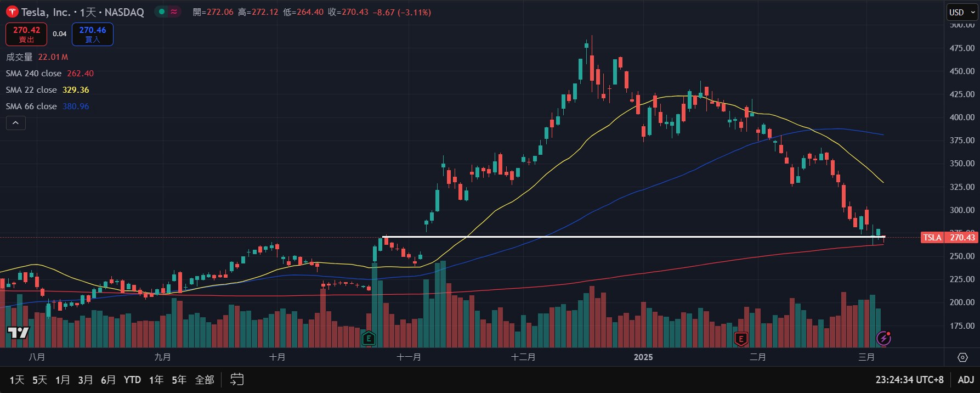Image resolution: width=980 pixels, height=393 pixels.
Task: Click the Tesla logo icon
Action: click(x=12, y=12)
